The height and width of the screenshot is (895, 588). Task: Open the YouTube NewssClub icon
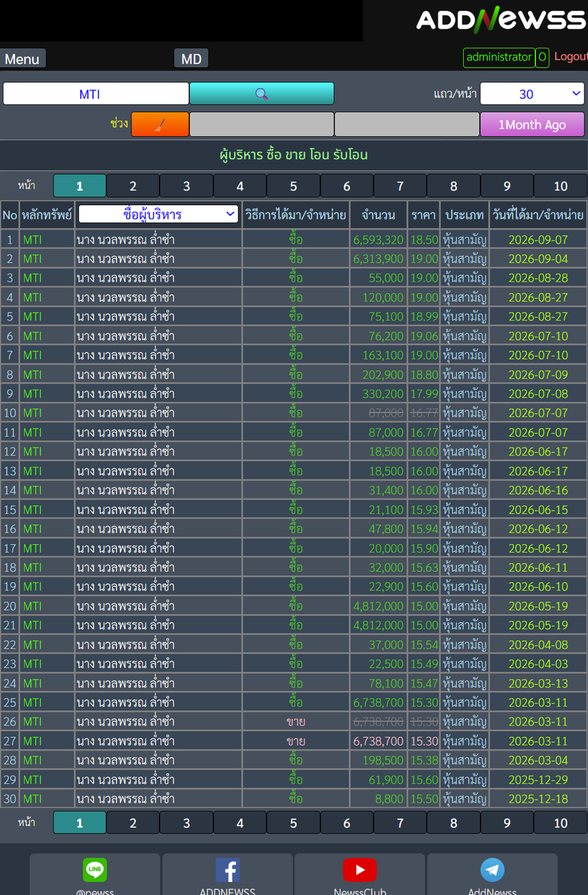pos(359,870)
